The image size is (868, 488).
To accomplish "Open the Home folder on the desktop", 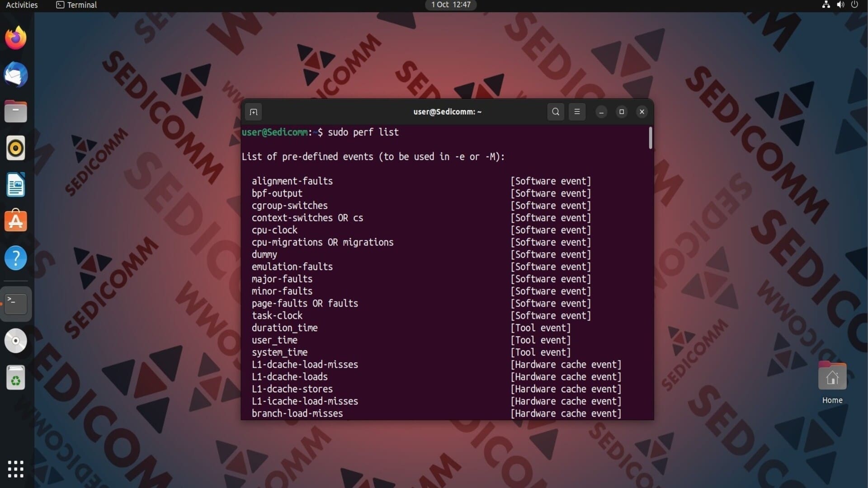I will [x=832, y=383].
